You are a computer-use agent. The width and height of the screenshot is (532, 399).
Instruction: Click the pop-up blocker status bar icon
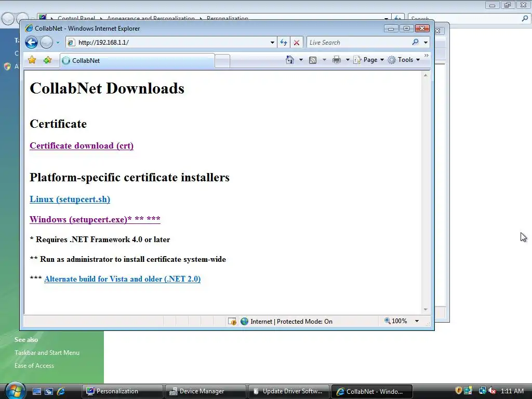232,321
